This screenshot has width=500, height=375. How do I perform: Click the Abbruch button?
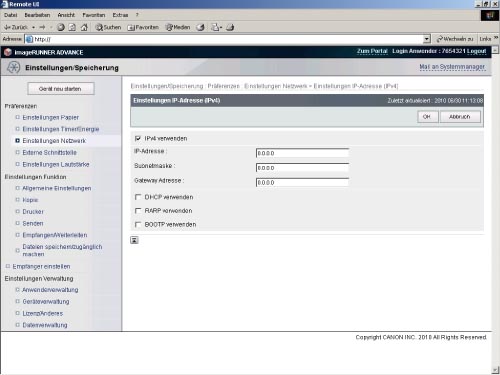pyautogui.click(x=460, y=117)
